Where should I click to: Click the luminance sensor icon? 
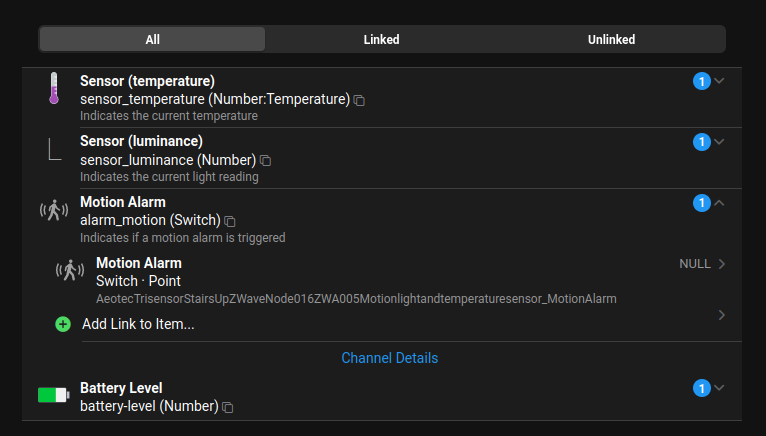54,150
